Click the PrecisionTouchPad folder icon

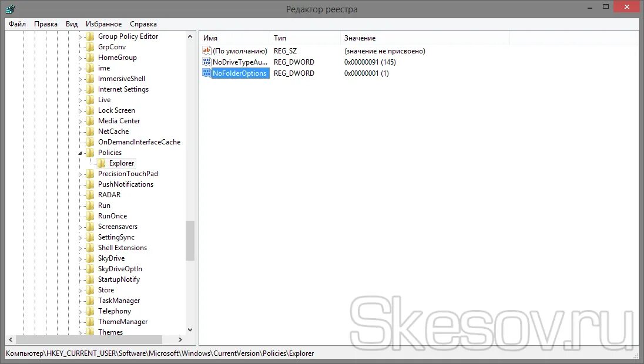point(90,174)
